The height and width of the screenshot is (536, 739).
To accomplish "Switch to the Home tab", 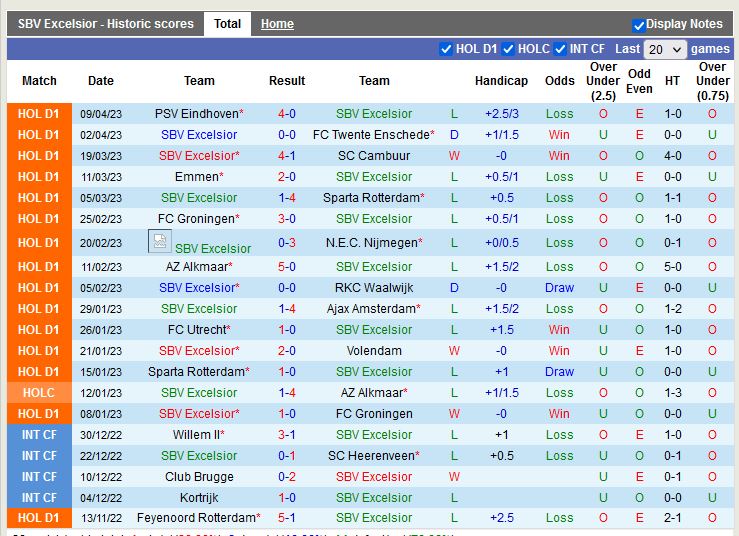I will pyautogui.click(x=277, y=24).
